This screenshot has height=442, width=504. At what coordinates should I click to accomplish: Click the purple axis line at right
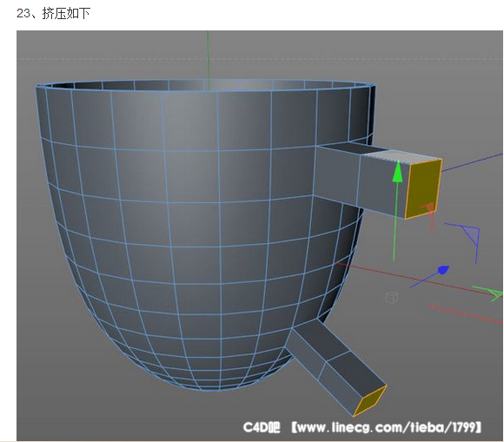click(x=473, y=162)
